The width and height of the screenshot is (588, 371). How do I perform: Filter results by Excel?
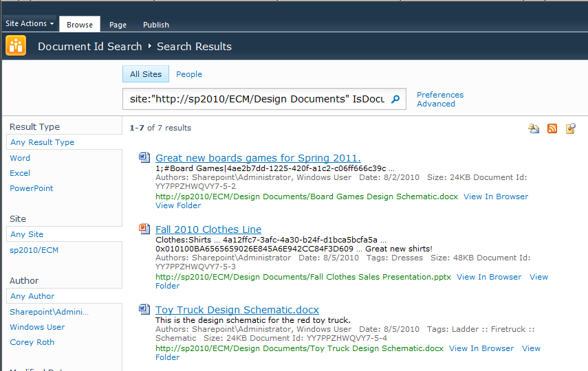20,173
